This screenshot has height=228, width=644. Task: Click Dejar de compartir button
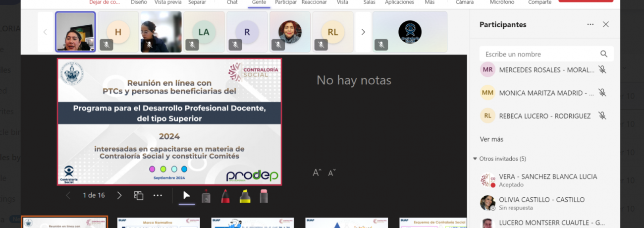click(104, 2)
